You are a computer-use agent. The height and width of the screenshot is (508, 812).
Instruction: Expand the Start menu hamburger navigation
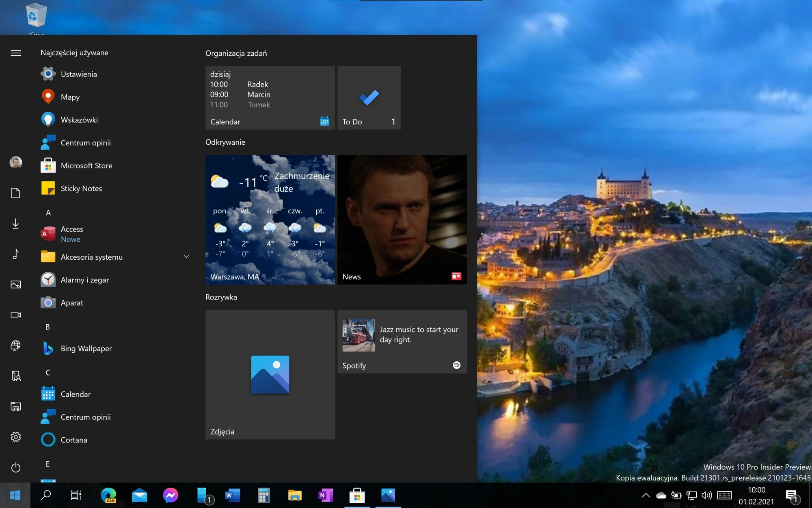tap(15, 53)
